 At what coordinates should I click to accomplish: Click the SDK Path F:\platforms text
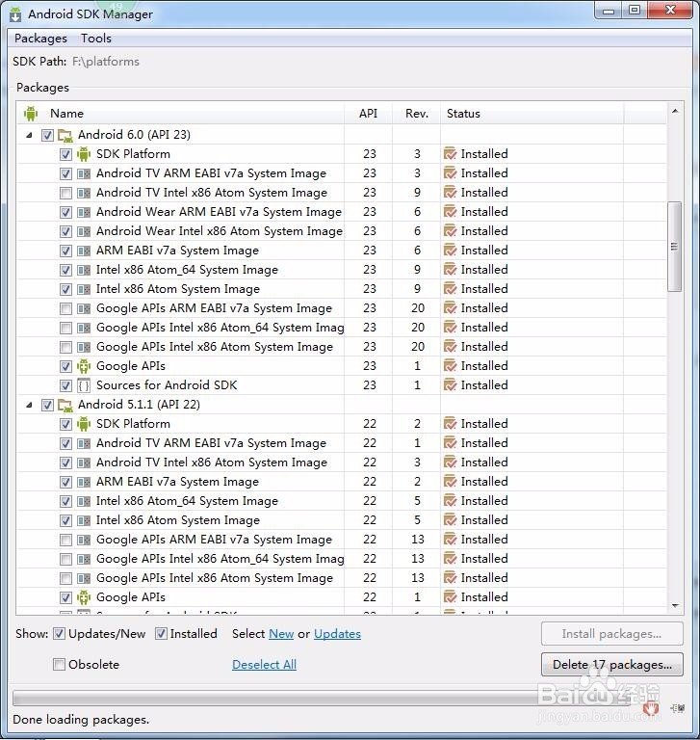tap(106, 62)
